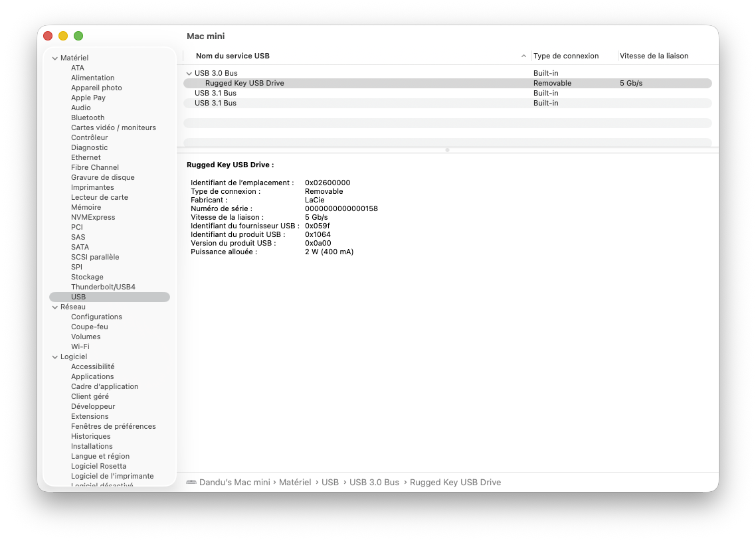Click the sort arrow in the USB service column
The height and width of the screenshot is (541, 756).
click(523, 56)
